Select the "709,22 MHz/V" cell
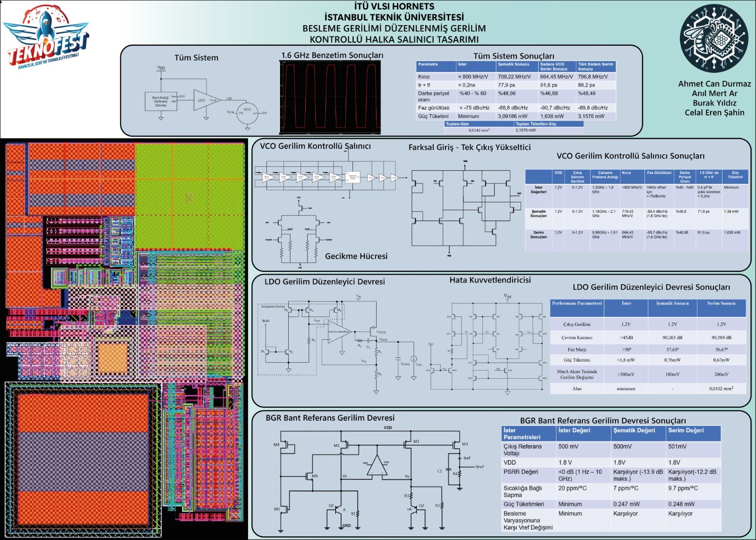Screen dimensions: 756x540 (516, 77)
